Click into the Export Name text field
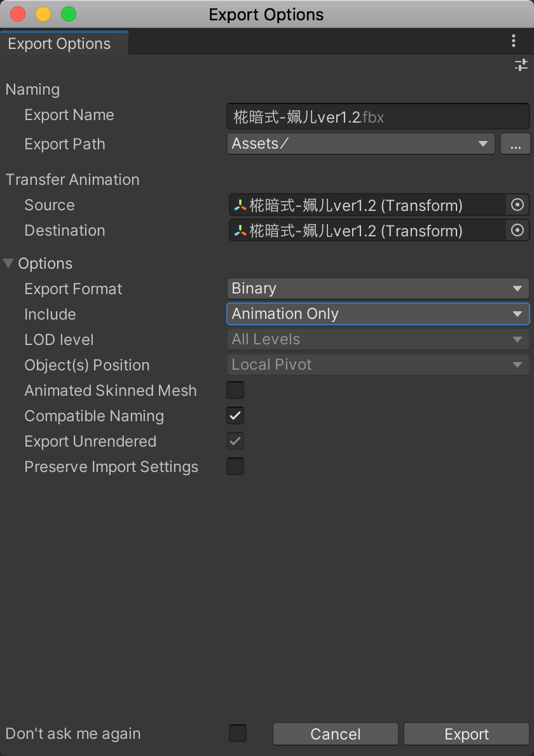 (378, 117)
